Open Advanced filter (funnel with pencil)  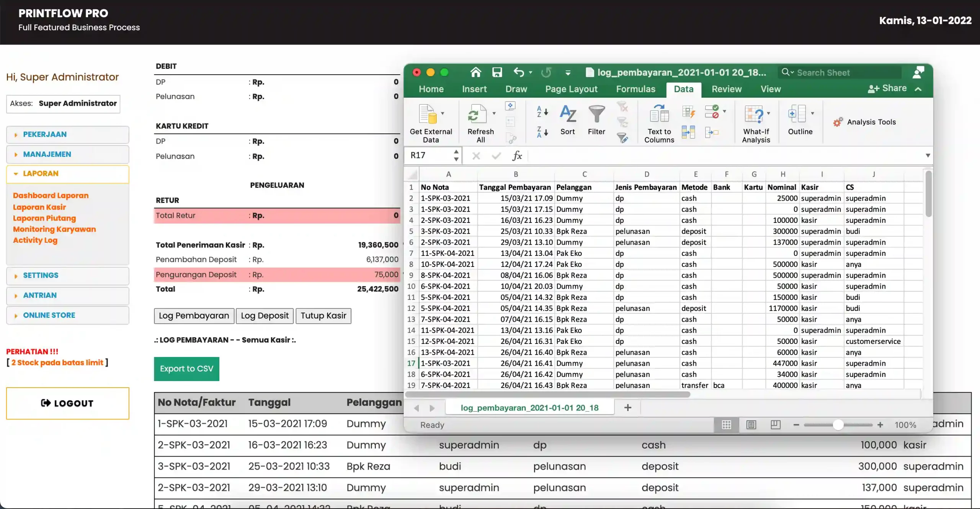click(x=622, y=137)
